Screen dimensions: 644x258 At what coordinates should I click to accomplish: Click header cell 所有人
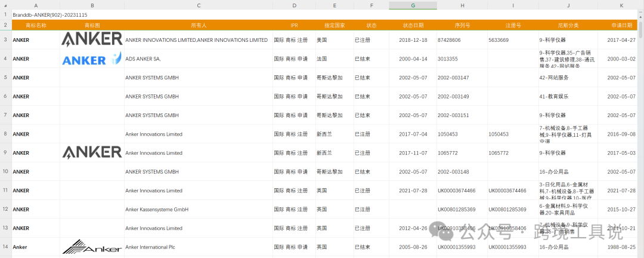[x=199, y=25]
